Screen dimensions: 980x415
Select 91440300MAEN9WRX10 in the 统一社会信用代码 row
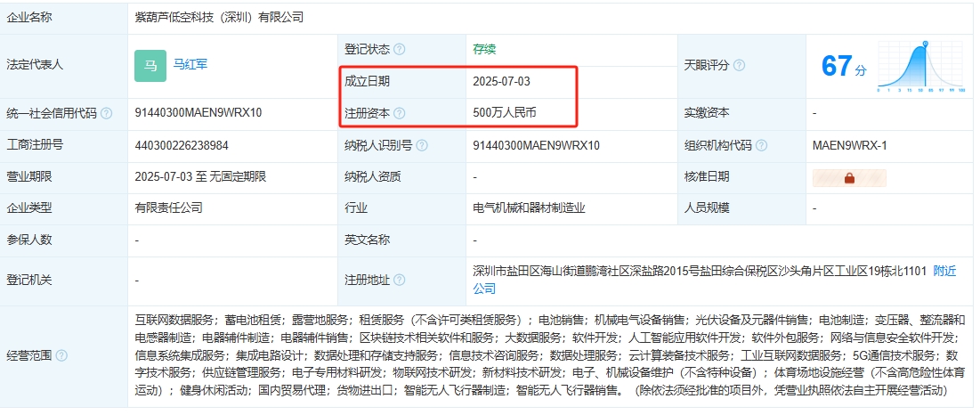(198, 113)
